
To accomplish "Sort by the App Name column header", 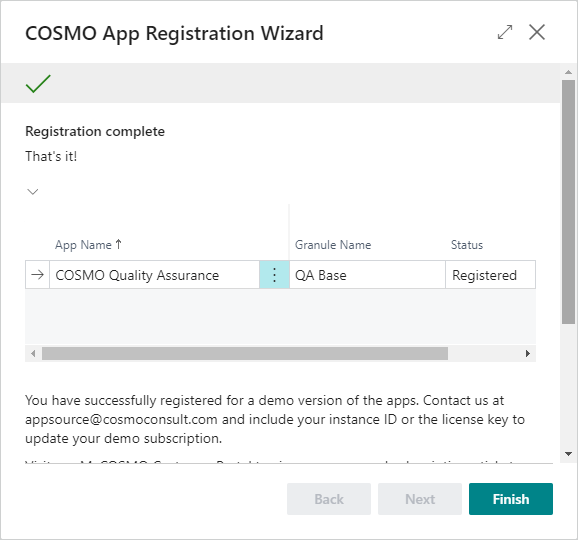I will pyautogui.click(x=88, y=245).
